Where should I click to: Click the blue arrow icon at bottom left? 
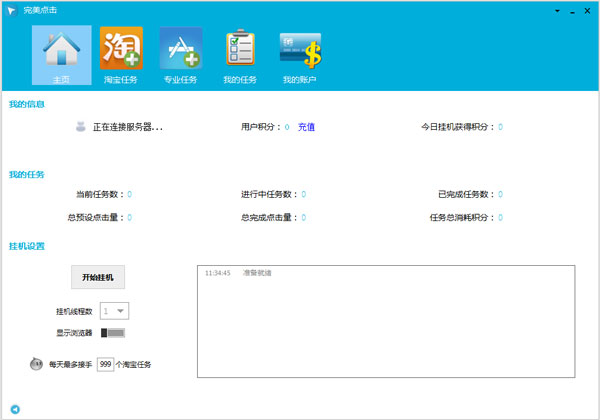tap(15, 409)
